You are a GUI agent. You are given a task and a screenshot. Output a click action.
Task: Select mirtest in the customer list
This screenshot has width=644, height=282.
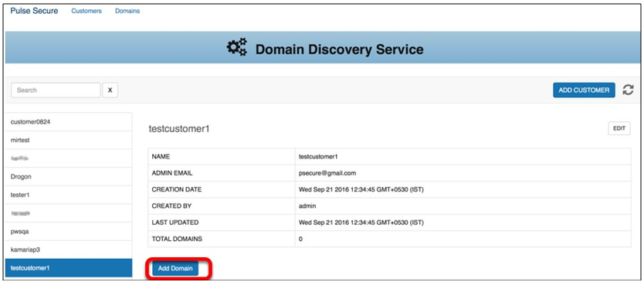[x=69, y=140]
